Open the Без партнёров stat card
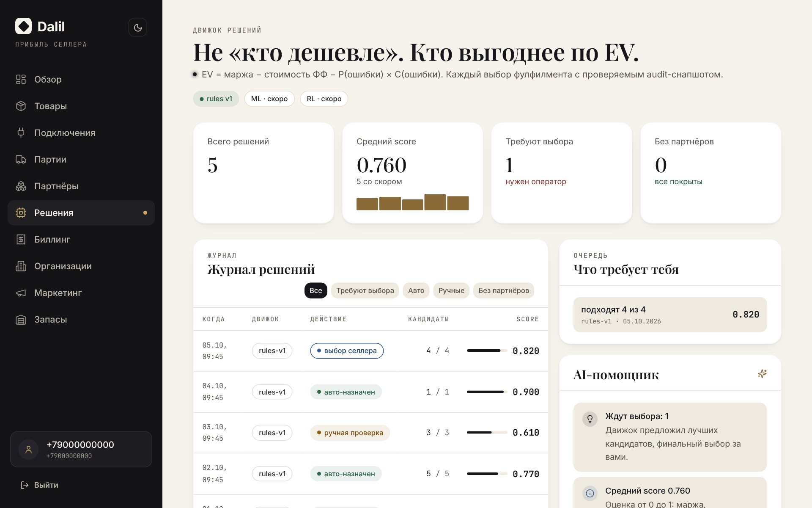Image resolution: width=812 pixels, height=508 pixels. click(710, 173)
